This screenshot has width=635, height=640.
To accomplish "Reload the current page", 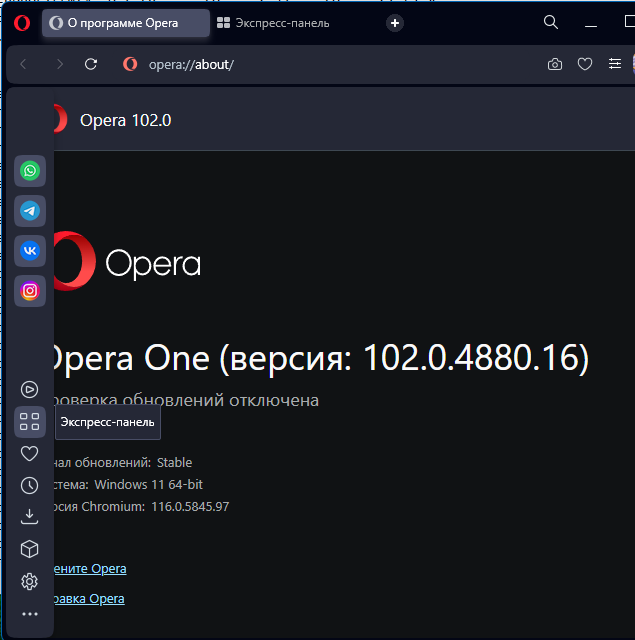I will (91, 64).
